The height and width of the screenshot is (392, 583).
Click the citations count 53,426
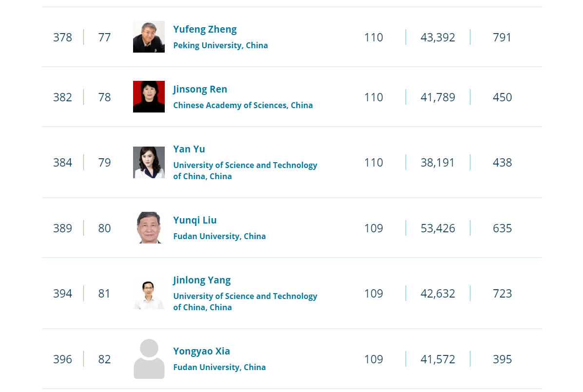point(438,228)
